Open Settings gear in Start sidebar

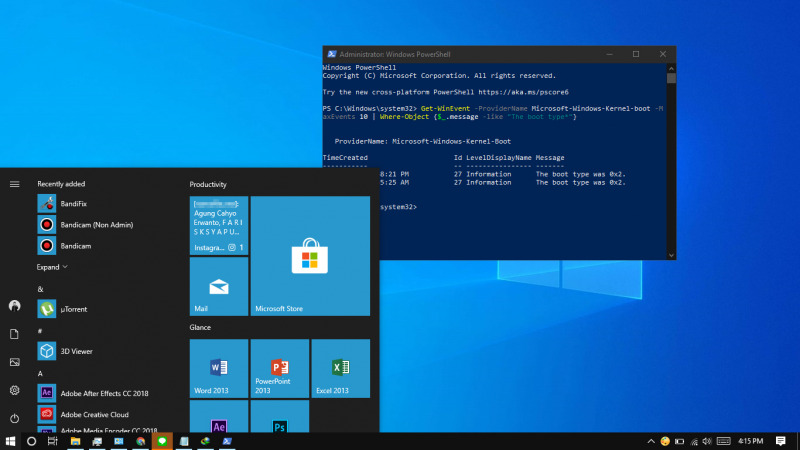pos(14,390)
